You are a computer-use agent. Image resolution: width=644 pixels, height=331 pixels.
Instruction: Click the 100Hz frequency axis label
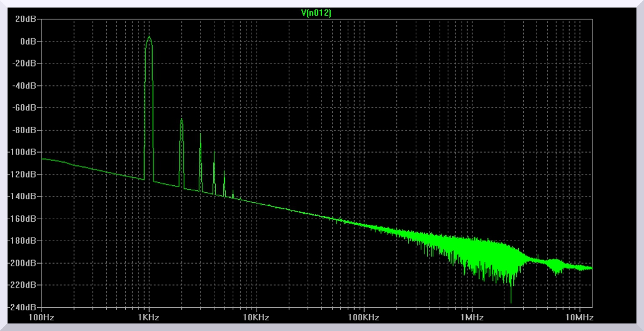42,318
